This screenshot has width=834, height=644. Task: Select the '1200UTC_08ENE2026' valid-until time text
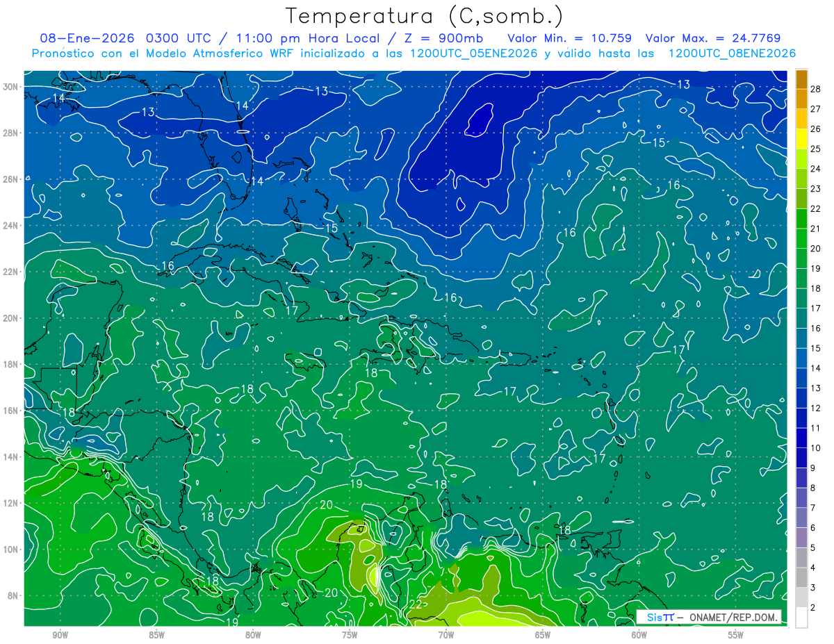pos(733,53)
